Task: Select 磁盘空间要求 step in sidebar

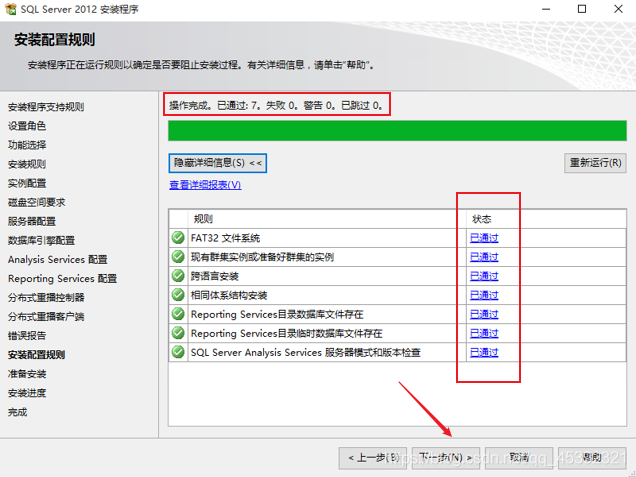Action: (37, 202)
